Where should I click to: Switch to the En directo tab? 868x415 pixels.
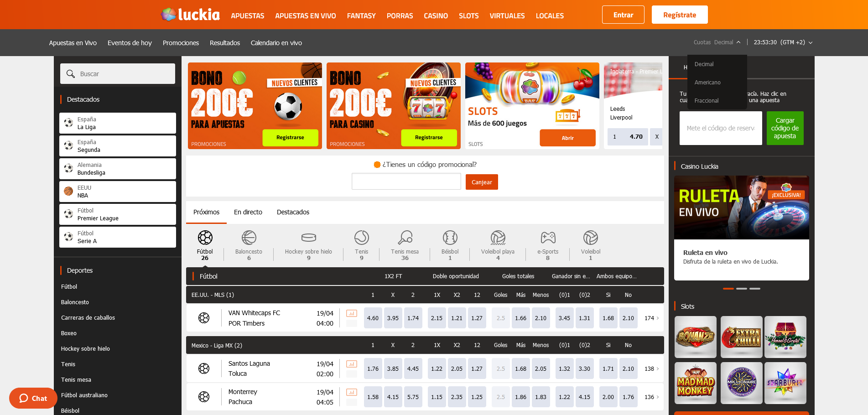pos(248,212)
